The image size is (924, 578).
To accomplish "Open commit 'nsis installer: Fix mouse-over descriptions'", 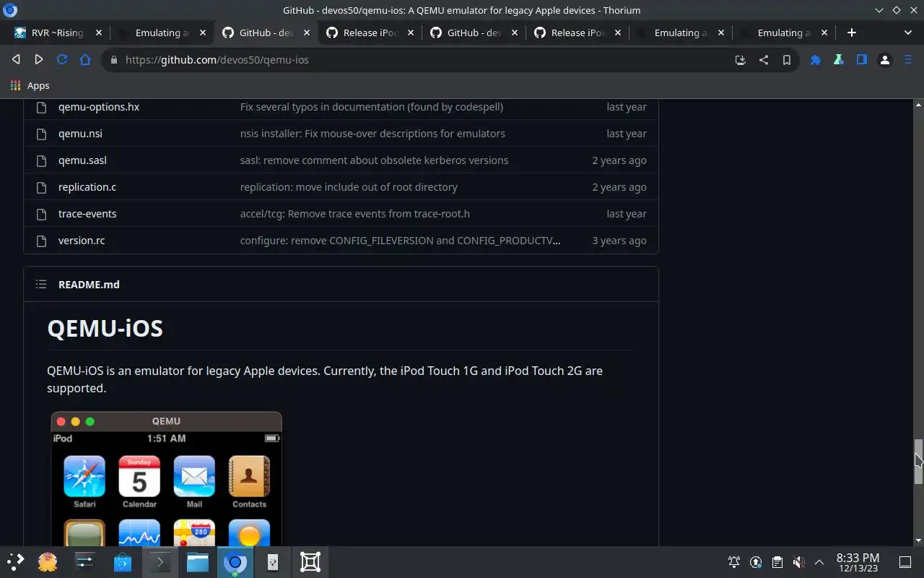I will (372, 134).
